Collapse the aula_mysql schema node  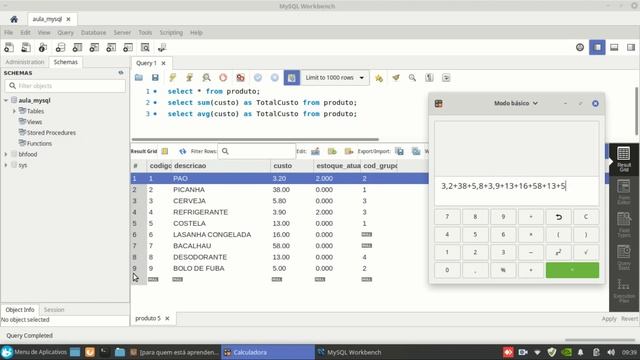tap(6, 100)
